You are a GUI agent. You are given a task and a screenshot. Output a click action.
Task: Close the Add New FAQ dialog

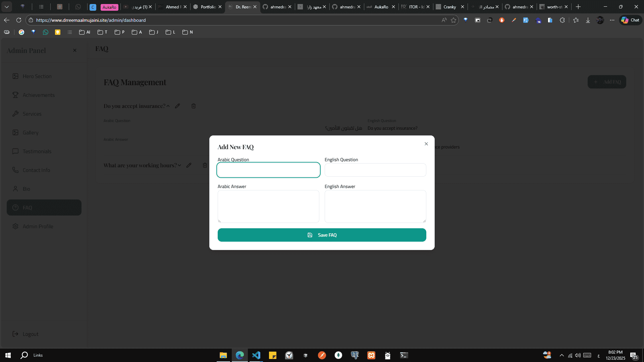coord(426,144)
